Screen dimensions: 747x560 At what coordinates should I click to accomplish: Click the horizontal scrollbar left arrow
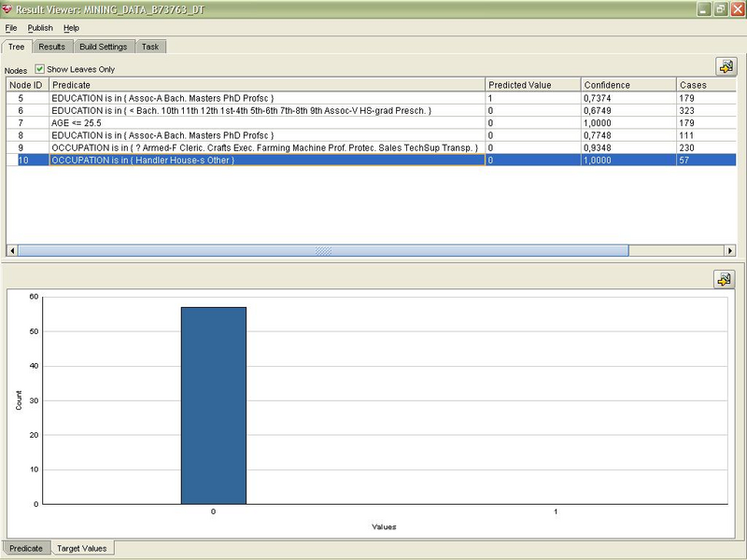pyautogui.click(x=12, y=250)
